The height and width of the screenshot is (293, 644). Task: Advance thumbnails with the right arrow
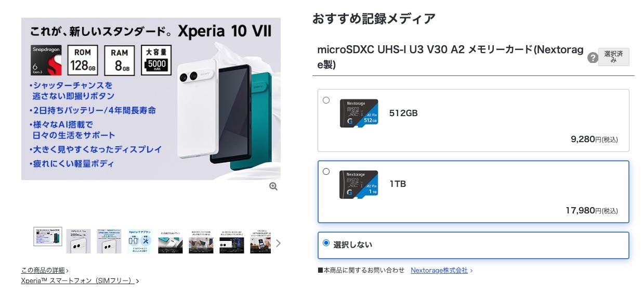point(278,243)
